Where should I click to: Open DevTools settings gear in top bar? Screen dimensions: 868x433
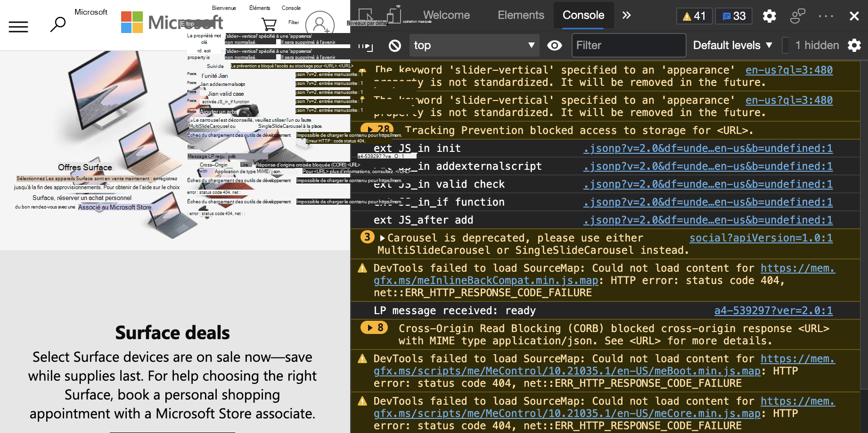click(770, 16)
